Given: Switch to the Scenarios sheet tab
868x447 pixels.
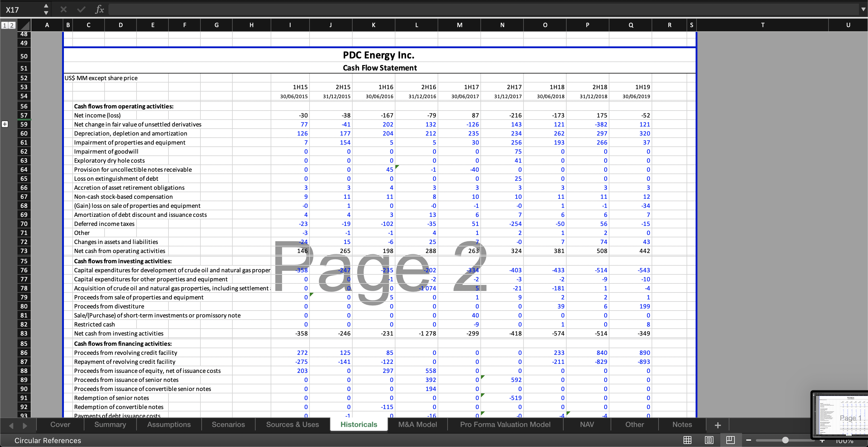Looking at the screenshot, I should [228, 424].
